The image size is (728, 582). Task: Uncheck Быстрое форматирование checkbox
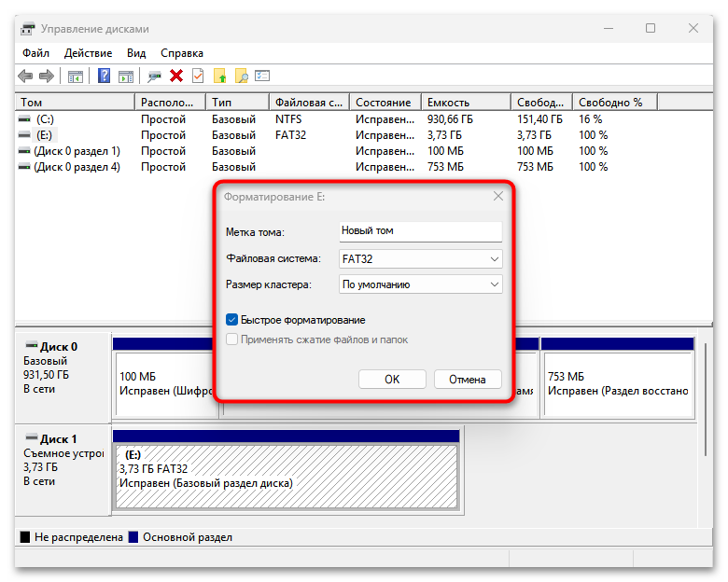click(231, 320)
